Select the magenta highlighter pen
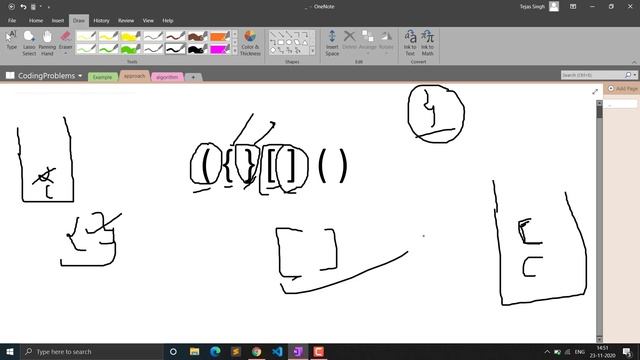This screenshot has height=360, width=640. (220, 49)
